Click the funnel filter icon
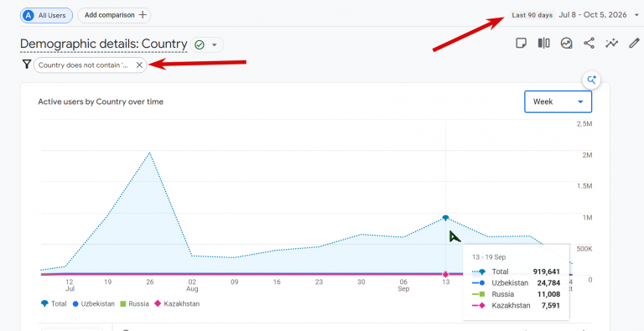This screenshot has height=331, width=644. [x=27, y=64]
